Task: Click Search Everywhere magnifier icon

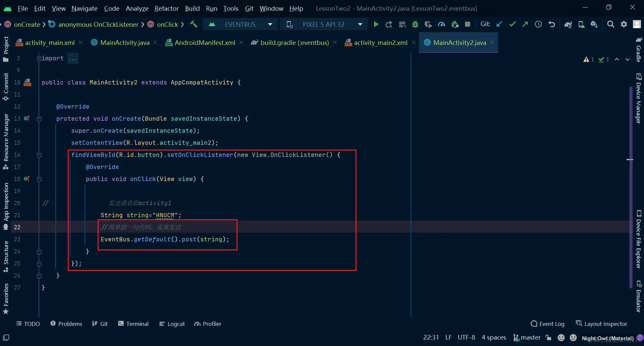Action: [x=611, y=24]
